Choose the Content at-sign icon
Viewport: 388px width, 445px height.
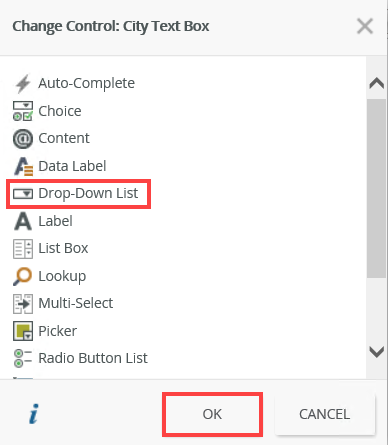23,139
